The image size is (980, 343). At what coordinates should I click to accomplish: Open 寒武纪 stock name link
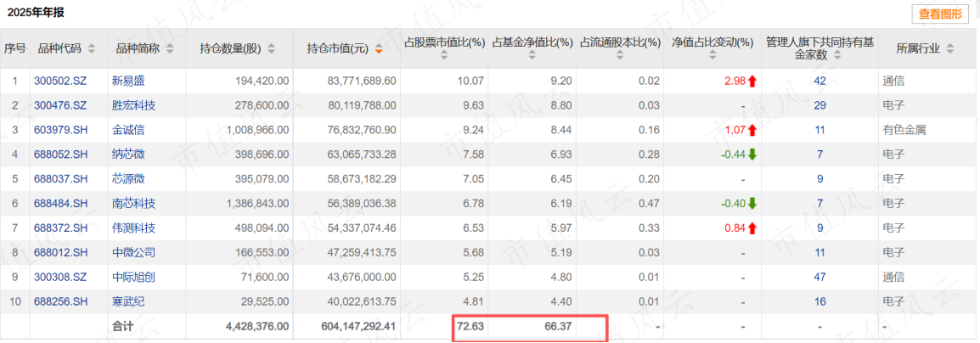[128, 301]
